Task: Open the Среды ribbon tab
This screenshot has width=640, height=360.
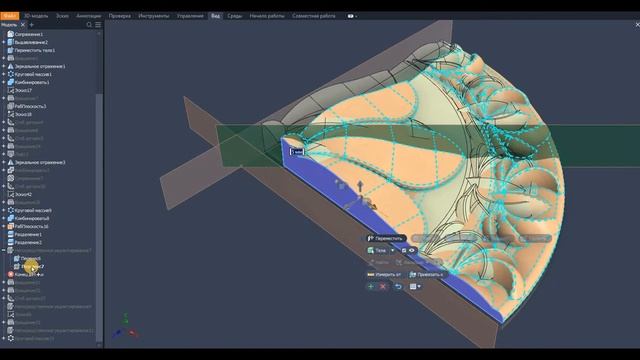Action: click(235, 16)
